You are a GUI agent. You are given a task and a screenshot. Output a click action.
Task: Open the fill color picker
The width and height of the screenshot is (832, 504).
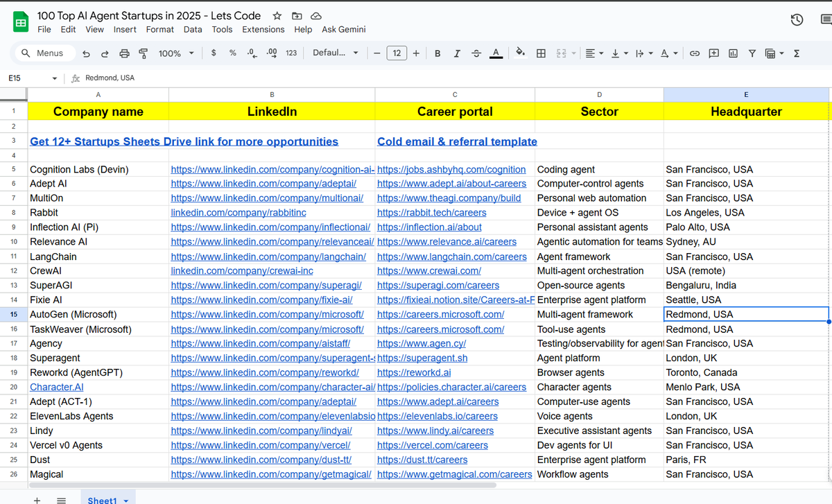521,53
